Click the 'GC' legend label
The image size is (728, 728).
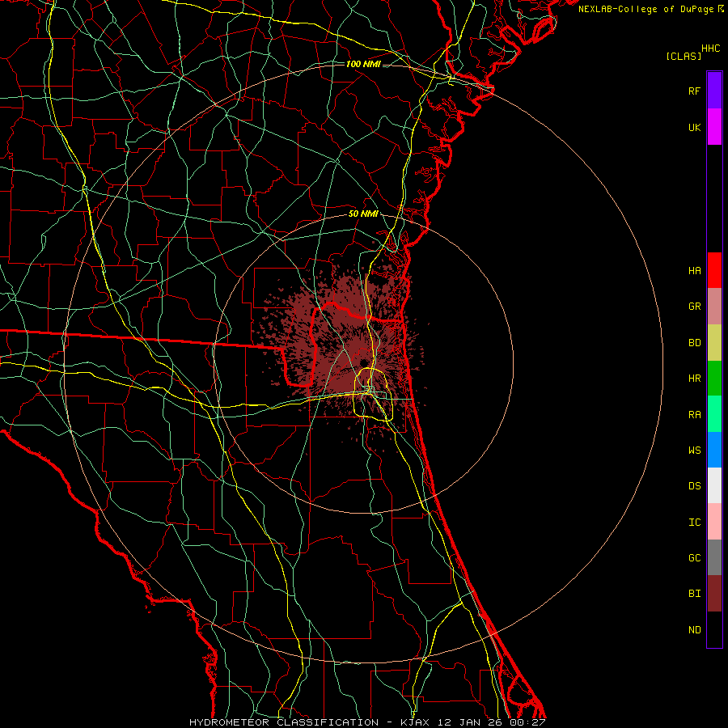(x=695, y=558)
